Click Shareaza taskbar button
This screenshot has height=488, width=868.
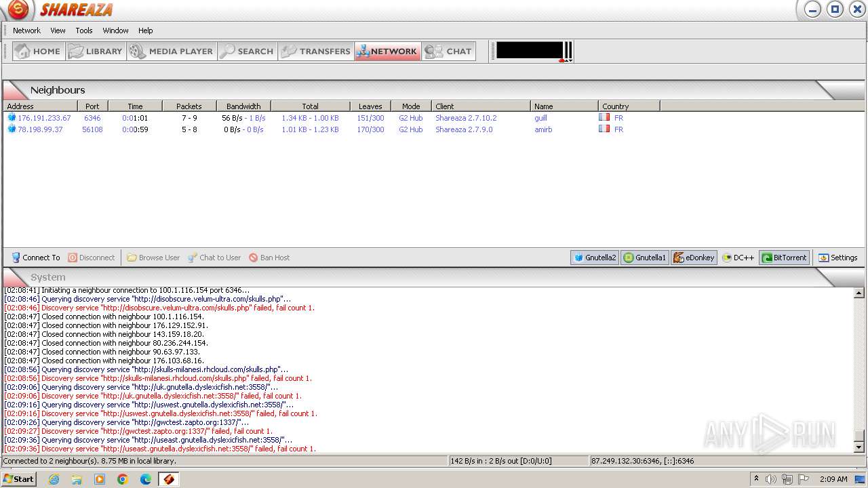coord(169,479)
